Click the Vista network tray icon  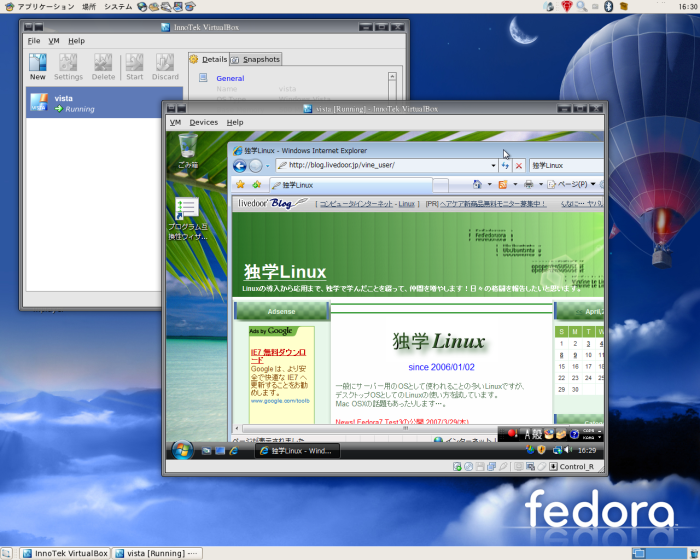558,450
